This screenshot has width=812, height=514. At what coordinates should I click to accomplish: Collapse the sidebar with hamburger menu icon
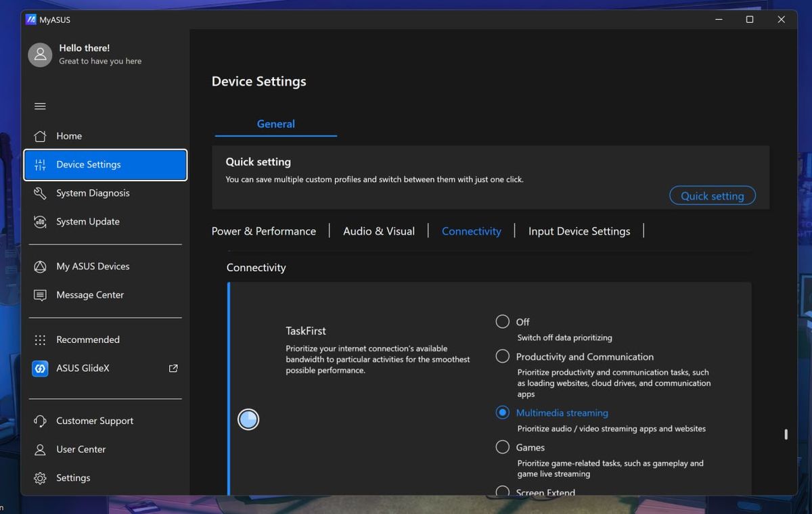coord(40,106)
